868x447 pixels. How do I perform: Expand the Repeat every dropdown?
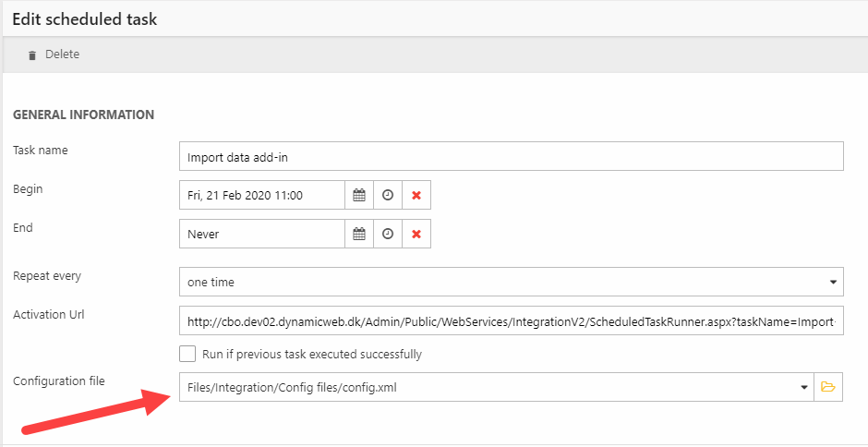pyautogui.click(x=511, y=282)
